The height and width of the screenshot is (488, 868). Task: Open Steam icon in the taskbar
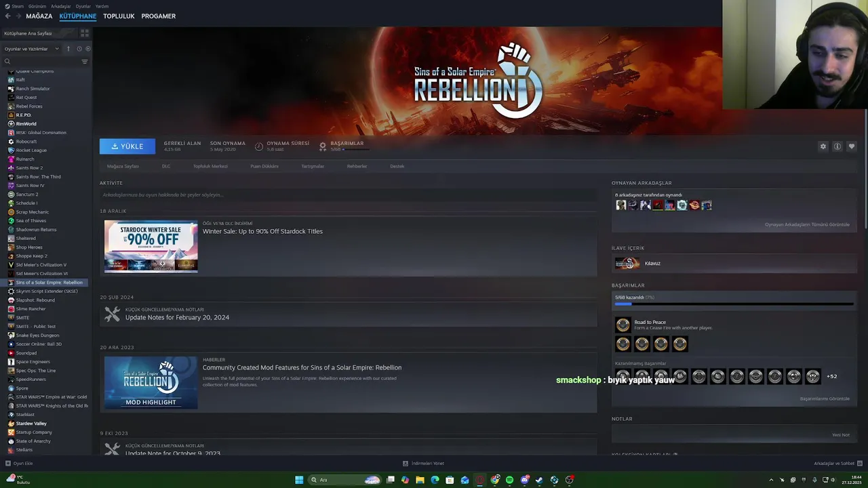click(x=539, y=480)
